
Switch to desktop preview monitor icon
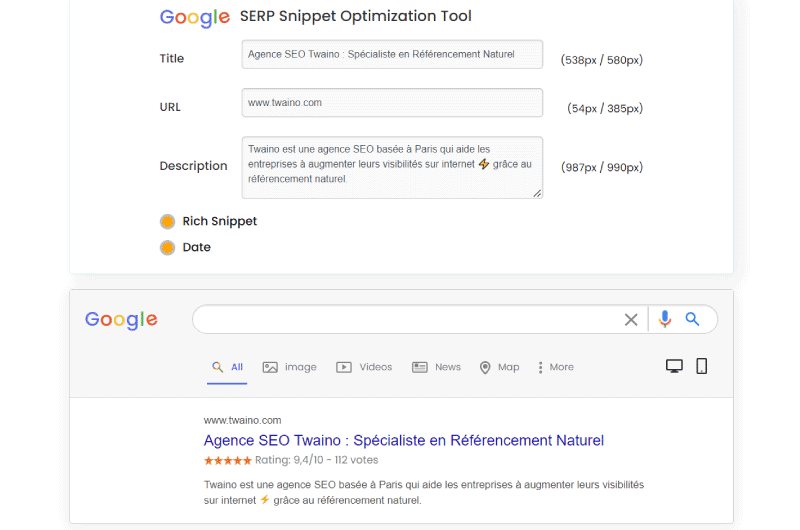click(x=674, y=366)
